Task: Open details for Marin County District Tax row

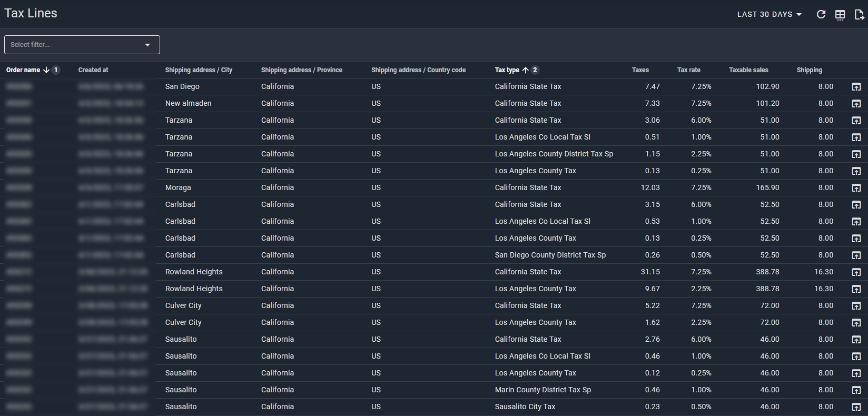Action: click(x=856, y=390)
